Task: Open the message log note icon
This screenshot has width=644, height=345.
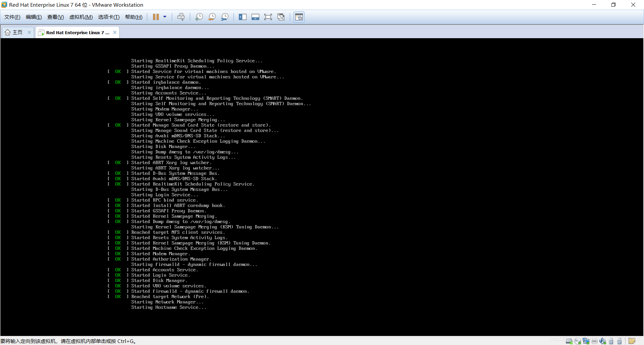Action: (x=632, y=341)
